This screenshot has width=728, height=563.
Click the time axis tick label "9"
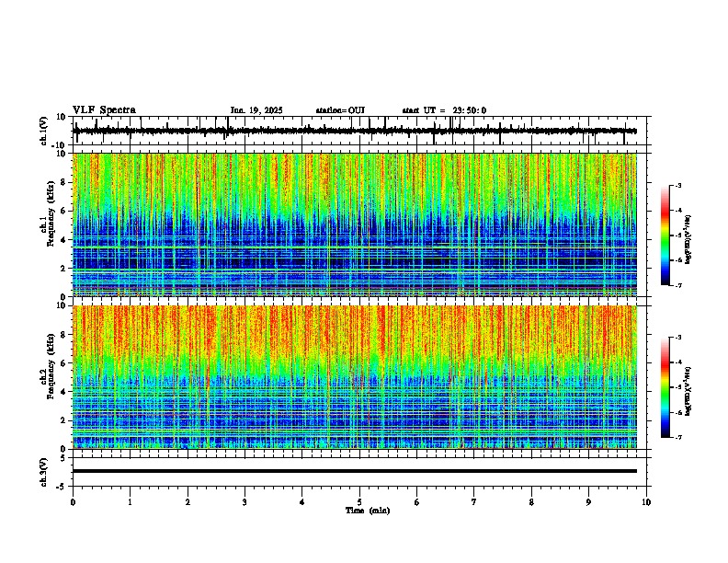(588, 502)
